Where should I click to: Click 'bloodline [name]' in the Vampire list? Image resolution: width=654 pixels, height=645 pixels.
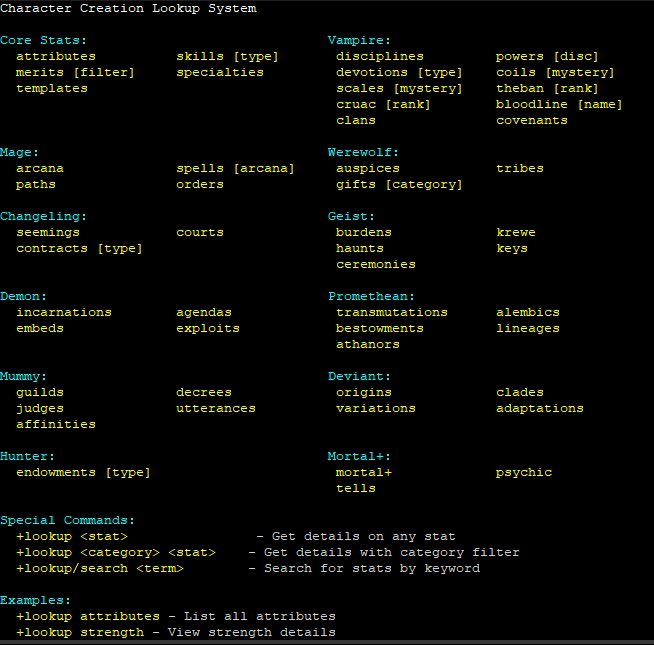click(x=559, y=105)
